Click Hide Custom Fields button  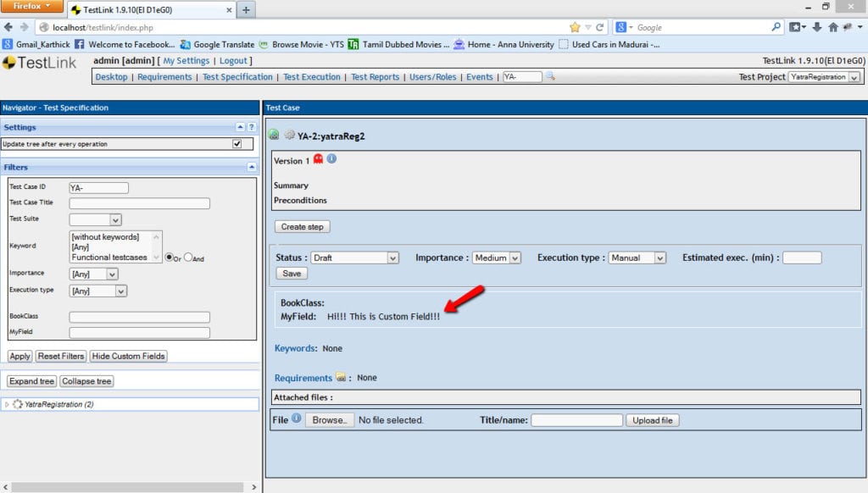tap(129, 357)
